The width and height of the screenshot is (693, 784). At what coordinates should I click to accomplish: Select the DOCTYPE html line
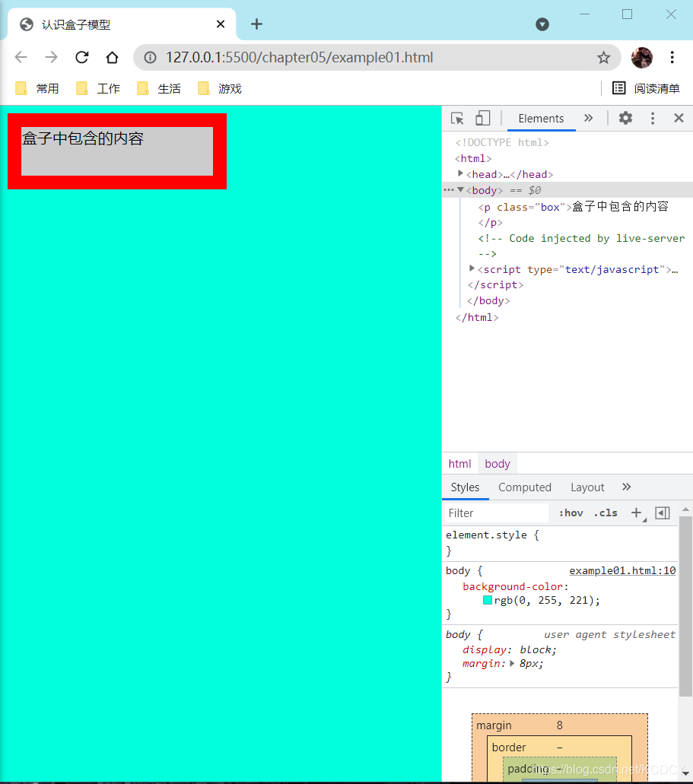(x=502, y=142)
